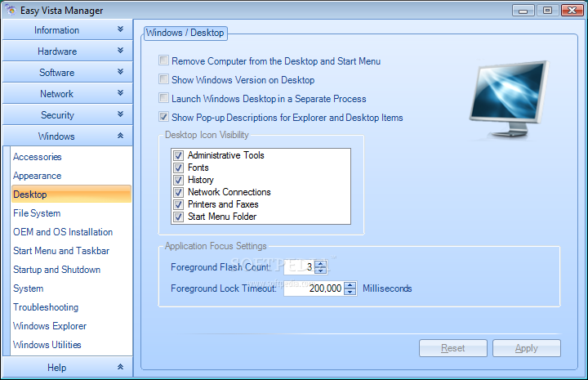The width and height of the screenshot is (588, 380).
Task: Uncheck Administrative Tools icon visibility
Action: click(178, 155)
